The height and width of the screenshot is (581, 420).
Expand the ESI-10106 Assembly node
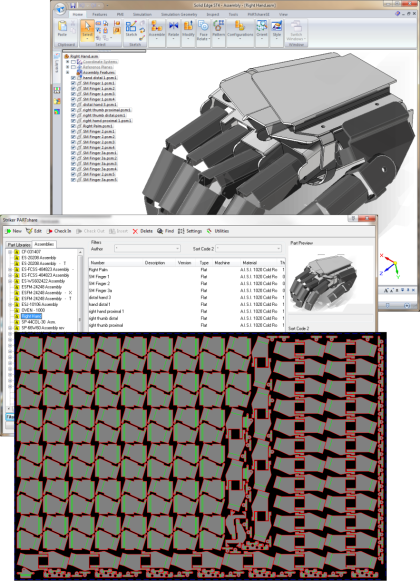(x=10, y=305)
